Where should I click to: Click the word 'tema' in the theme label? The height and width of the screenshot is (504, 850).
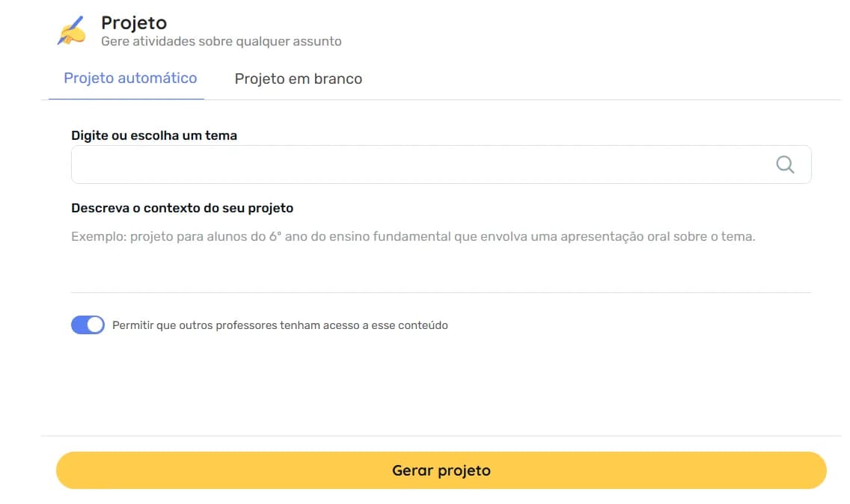pos(223,136)
